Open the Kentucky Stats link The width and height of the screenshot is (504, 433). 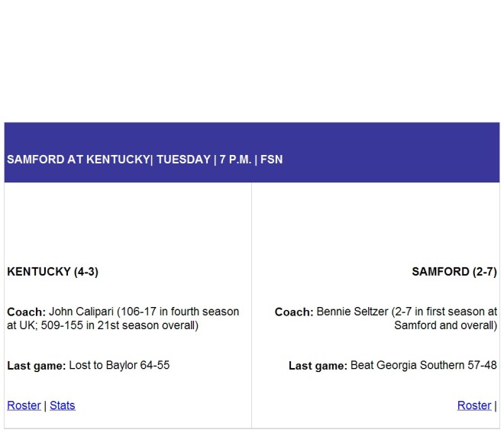pyautogui.click(x=63, y=406)
